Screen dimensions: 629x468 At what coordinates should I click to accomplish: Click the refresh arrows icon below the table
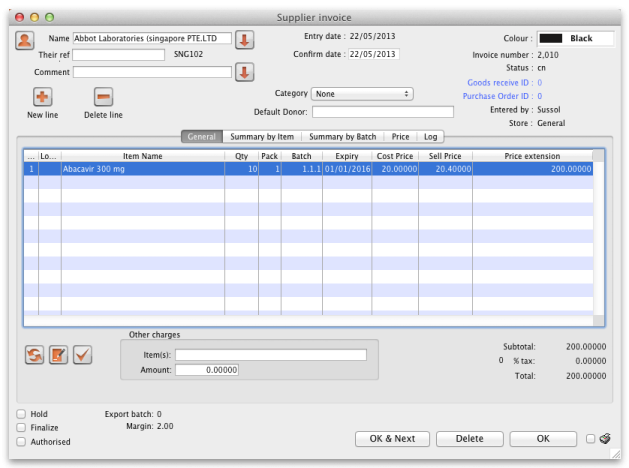coord(35,355)
